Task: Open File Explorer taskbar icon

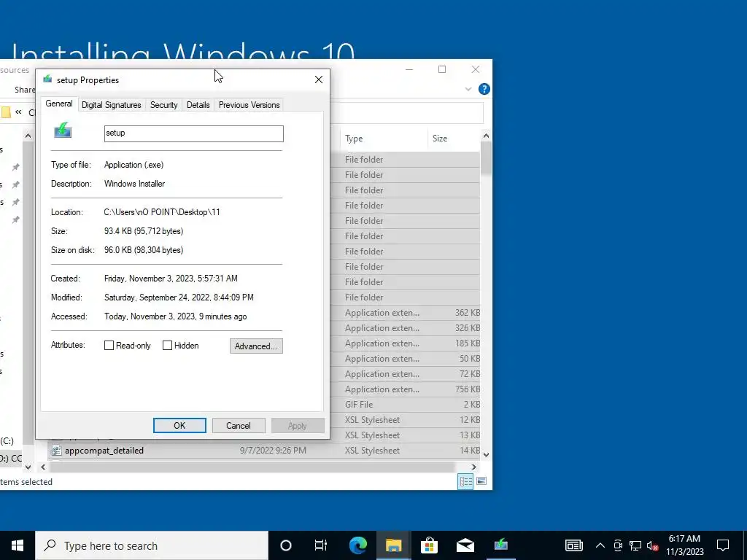Action: point(393,545)
